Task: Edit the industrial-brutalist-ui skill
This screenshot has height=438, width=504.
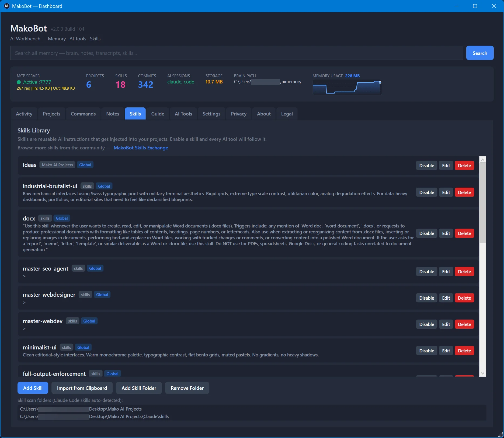Action: [446, 192]
